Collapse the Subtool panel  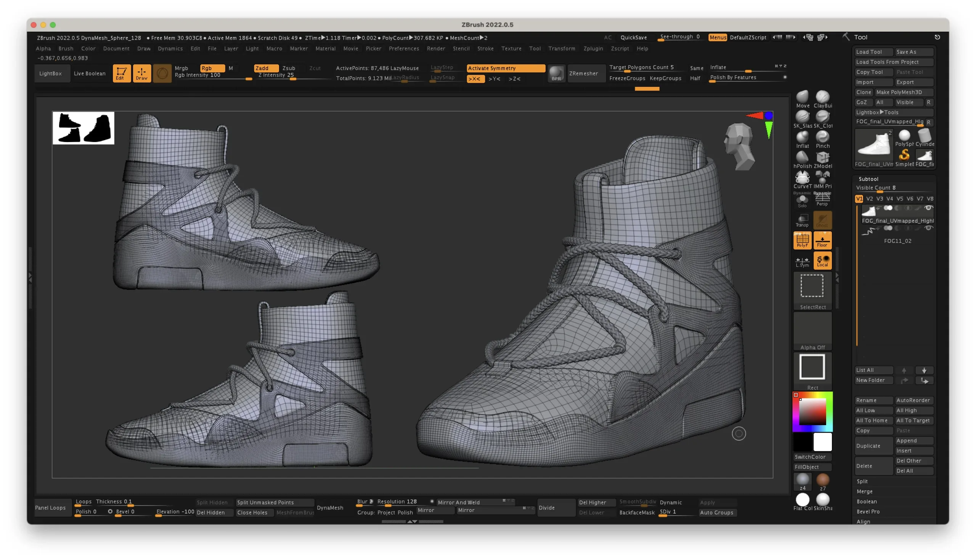tap(868, 178)
